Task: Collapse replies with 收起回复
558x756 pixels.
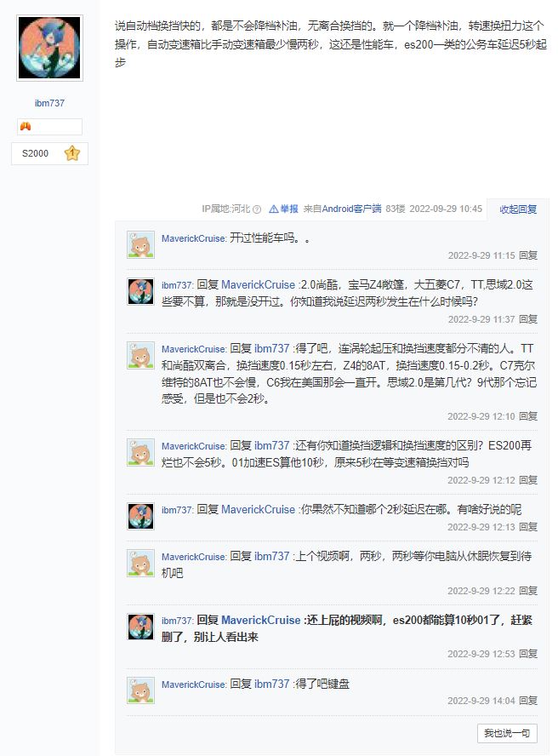Action: point(518,209)
